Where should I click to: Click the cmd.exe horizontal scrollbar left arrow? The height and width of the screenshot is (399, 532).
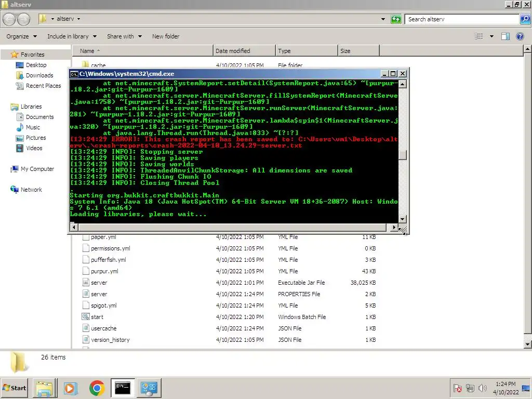click(x=74, y=228)
